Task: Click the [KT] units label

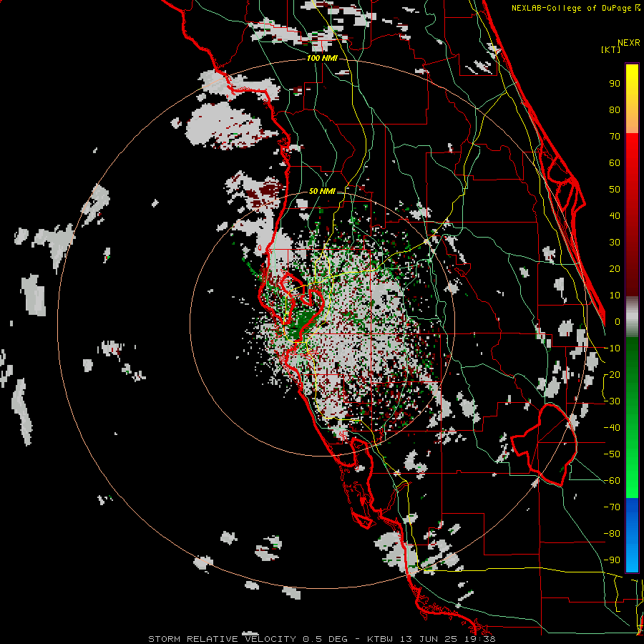Action: (x=611, y=49)
